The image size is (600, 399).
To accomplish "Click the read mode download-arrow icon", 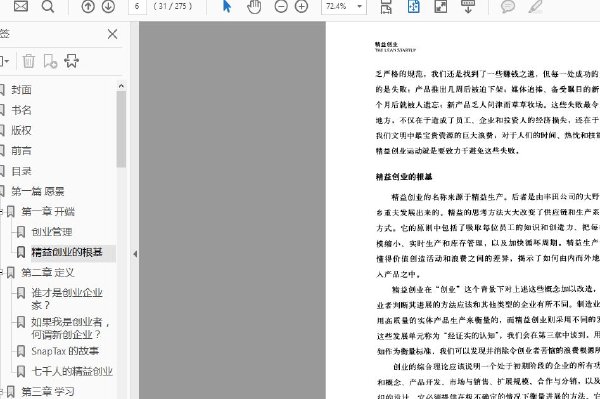I will pyautogui.click(x=468, y=7).
